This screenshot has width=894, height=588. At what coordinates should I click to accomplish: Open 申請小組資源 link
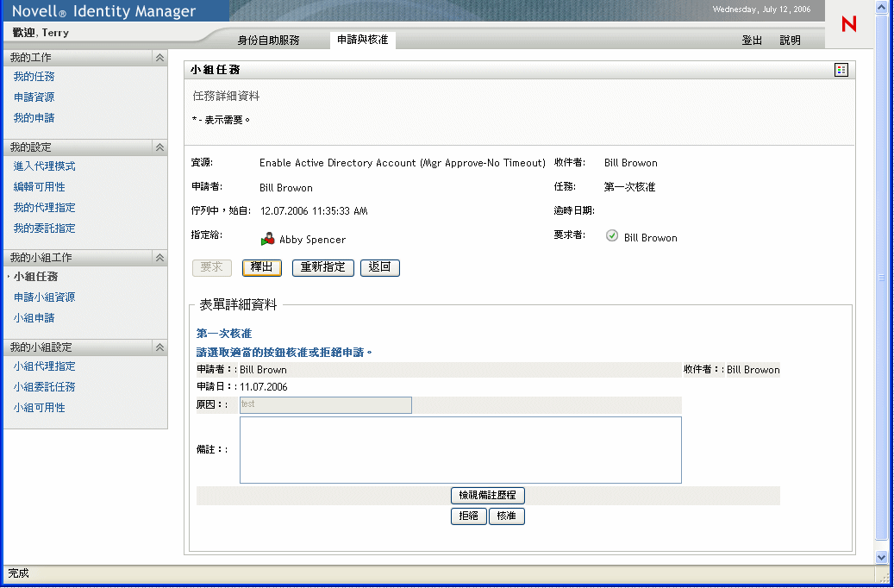point(45,297)
